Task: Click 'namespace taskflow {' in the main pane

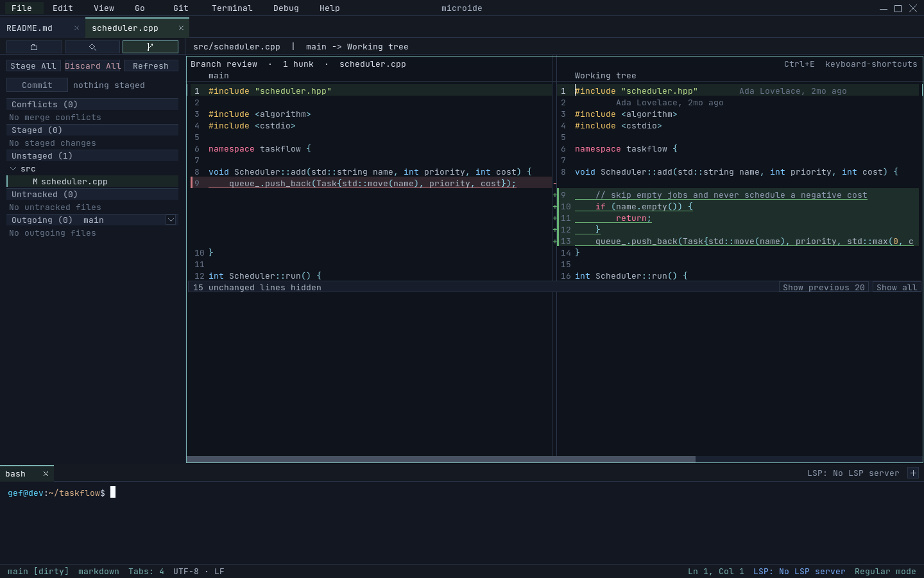Action: point(260,149)
